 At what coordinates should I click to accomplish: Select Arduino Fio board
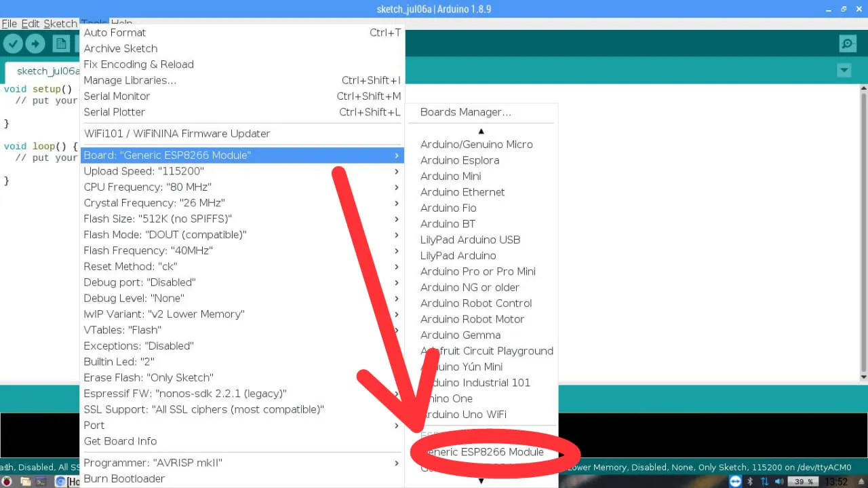coord(481,208)
